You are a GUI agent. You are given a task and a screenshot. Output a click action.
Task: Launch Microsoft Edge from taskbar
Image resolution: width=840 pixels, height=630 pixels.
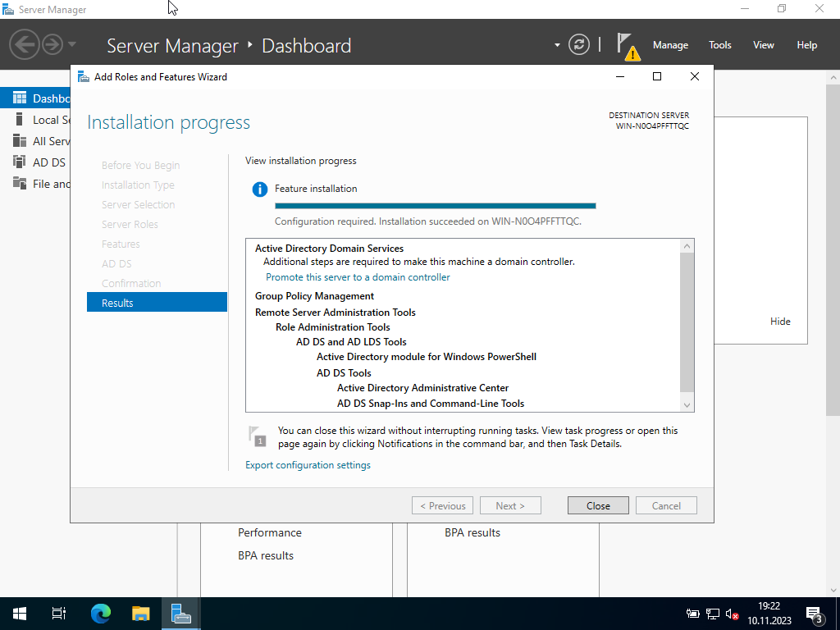pyautogui.click(x=100, y=614)
